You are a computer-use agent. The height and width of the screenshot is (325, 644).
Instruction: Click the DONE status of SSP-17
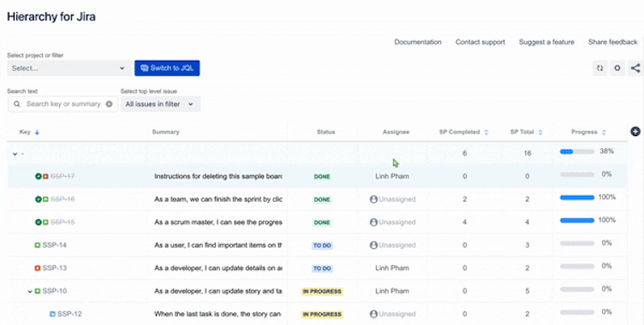pos(322,177)
